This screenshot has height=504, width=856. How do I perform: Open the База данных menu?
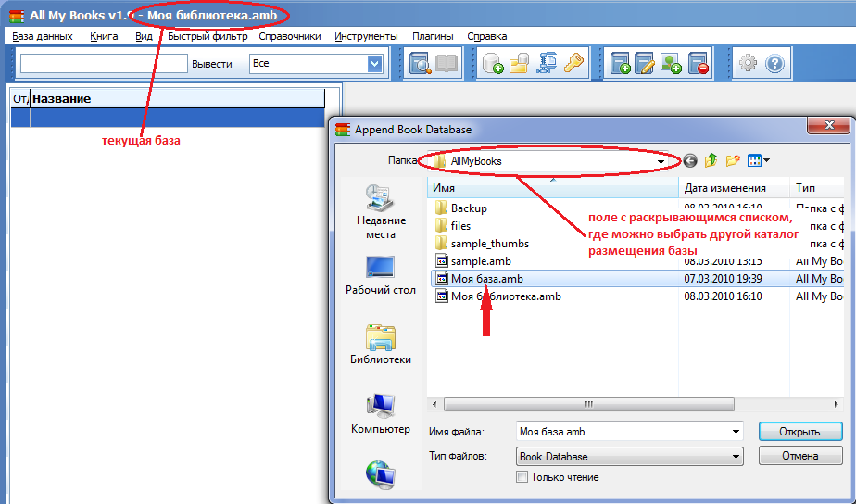[43, 36]
